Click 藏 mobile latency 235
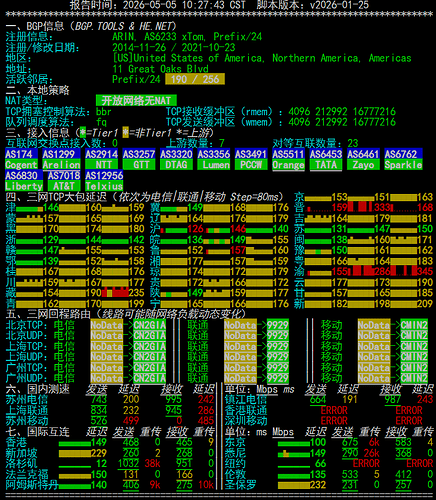This screenshot has height=500, width=436. [x=136, y=293]
